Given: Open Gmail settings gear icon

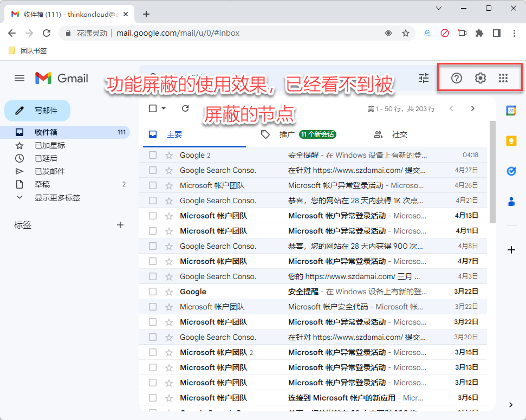Looking at the screenshot, I should click(480, 78).
